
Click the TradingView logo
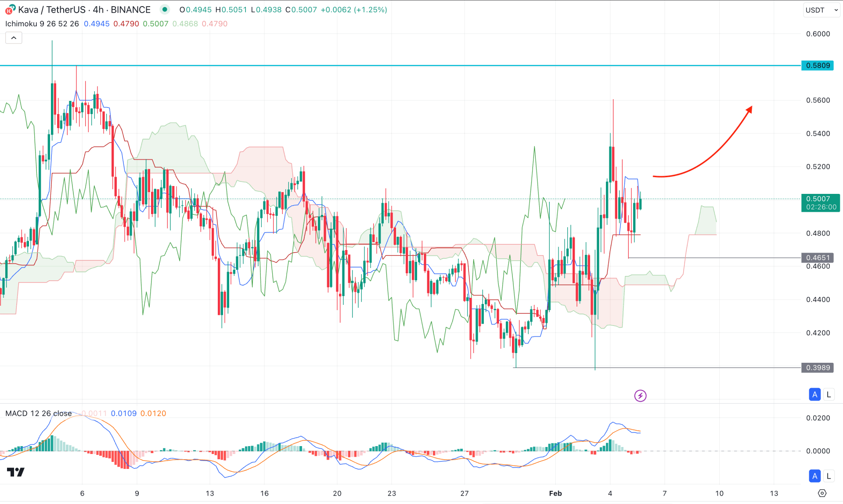(16, 472)
